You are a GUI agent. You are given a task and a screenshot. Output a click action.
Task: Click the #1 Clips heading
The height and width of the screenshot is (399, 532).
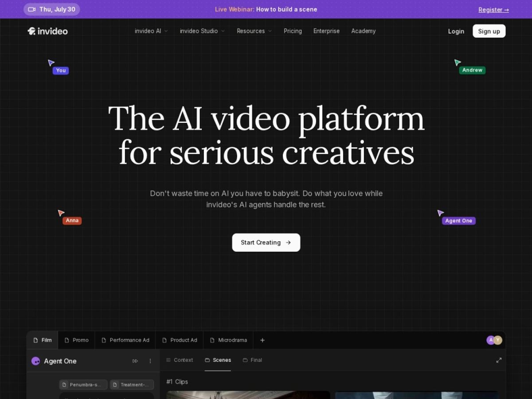(177, 382)
